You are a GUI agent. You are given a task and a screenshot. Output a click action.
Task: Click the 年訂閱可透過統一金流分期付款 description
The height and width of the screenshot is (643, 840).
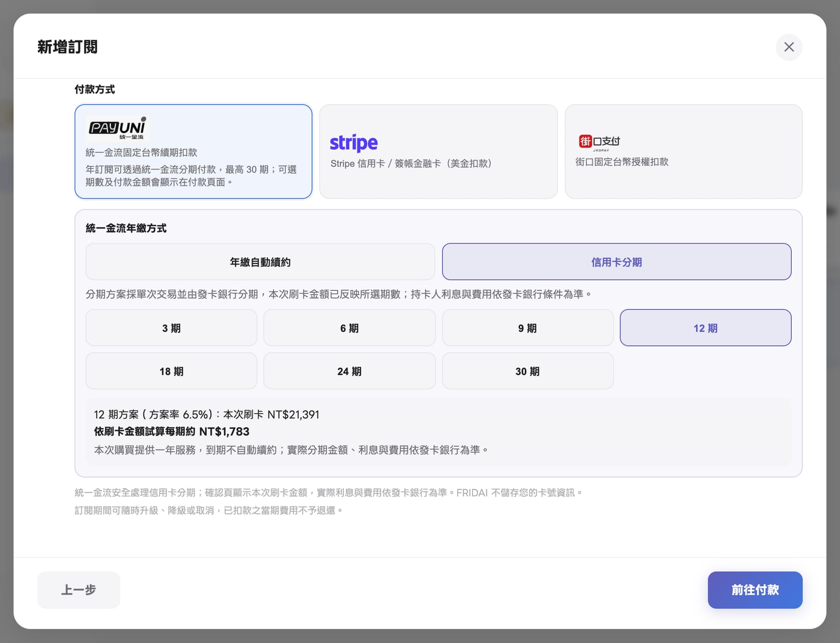(x=191, y=176)
